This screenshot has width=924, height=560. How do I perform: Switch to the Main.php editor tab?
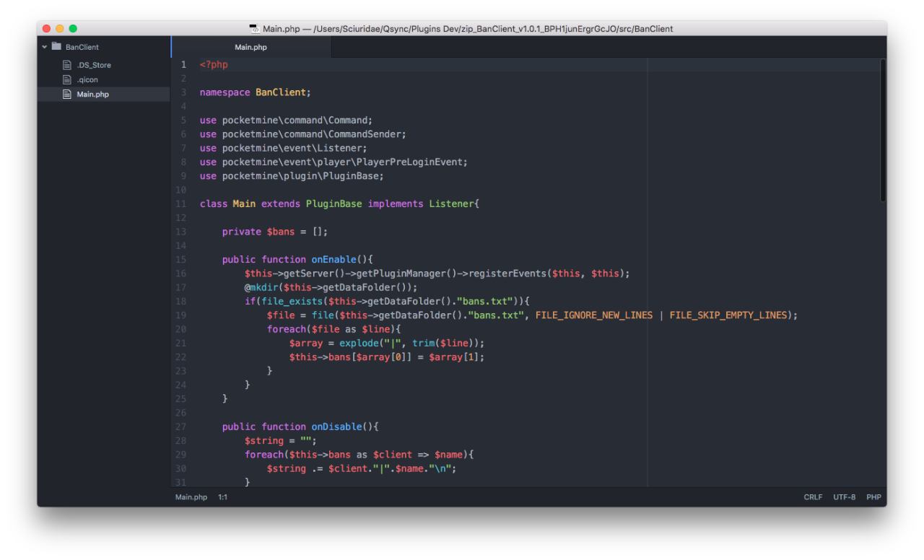(x=250, y=48)
